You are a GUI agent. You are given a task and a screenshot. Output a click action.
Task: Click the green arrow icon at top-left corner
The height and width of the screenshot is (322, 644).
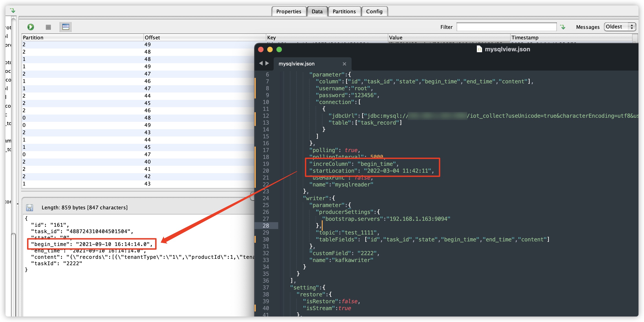(13, 10)
